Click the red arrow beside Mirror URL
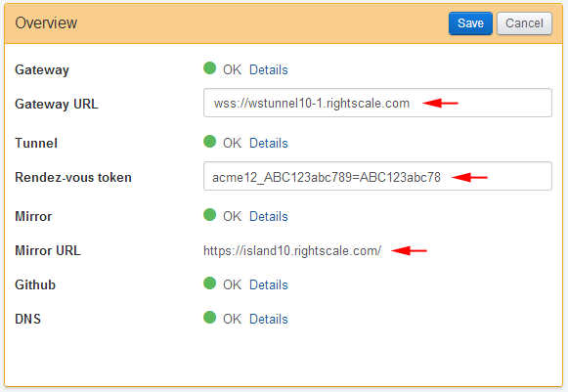The height and width of the screenshot is (392, 568). pos(410,250)
